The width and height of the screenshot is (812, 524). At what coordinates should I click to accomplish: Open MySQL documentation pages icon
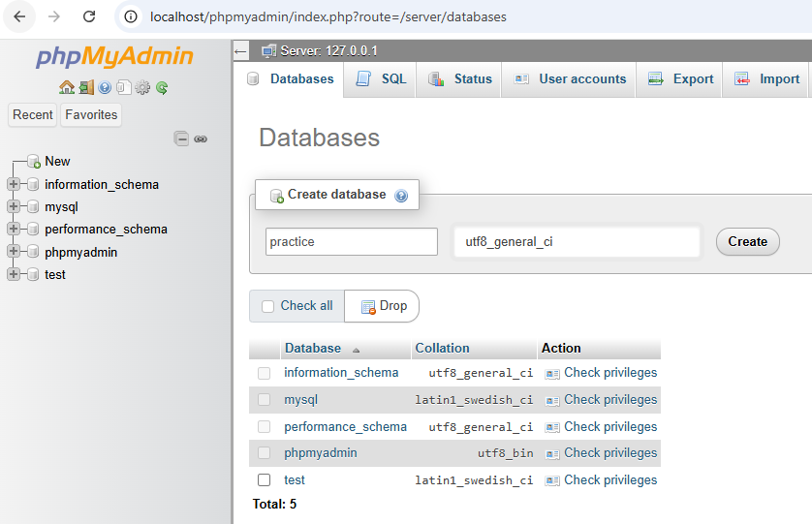[123, 87]
